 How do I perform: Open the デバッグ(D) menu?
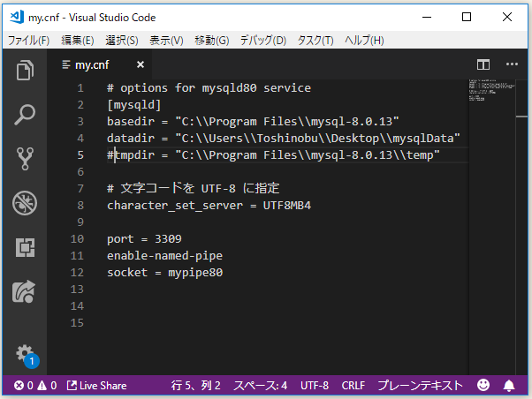(x=263, y=41)
